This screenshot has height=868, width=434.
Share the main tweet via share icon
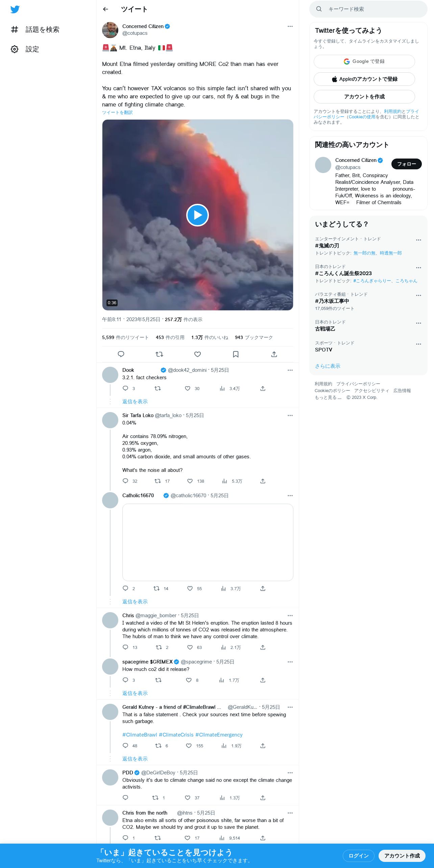(274, 354)
